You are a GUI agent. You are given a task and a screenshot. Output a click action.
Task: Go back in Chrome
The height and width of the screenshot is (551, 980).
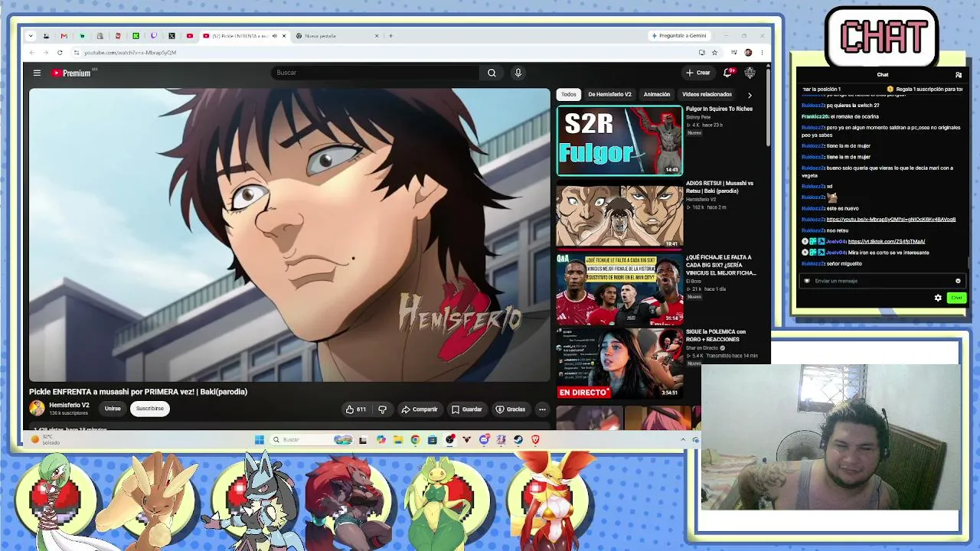tap(31, 53)
